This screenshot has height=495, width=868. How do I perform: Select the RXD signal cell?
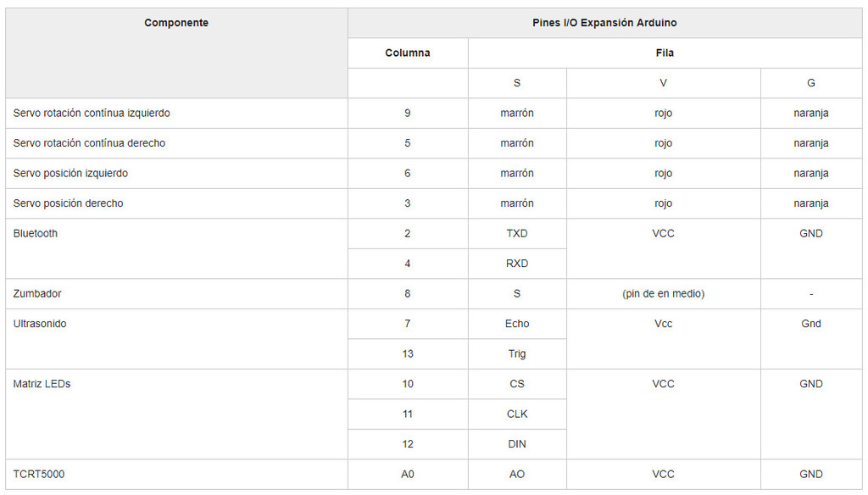click(517, 264)
